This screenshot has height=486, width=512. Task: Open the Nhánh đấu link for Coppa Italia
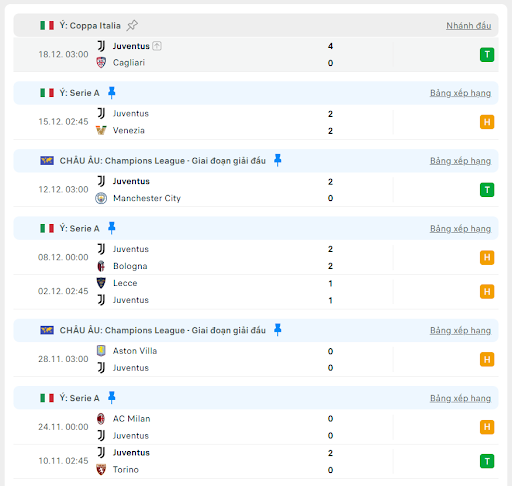click(x=468, y=26)
